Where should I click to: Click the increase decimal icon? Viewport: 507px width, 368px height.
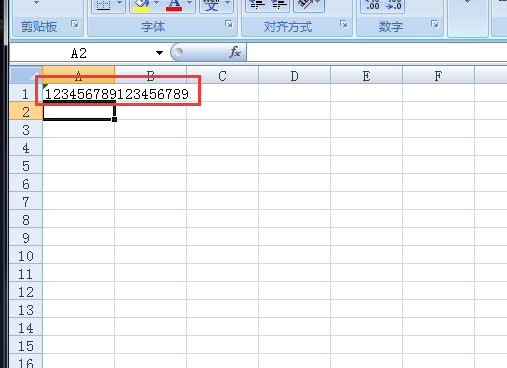(x=372, y=5)
